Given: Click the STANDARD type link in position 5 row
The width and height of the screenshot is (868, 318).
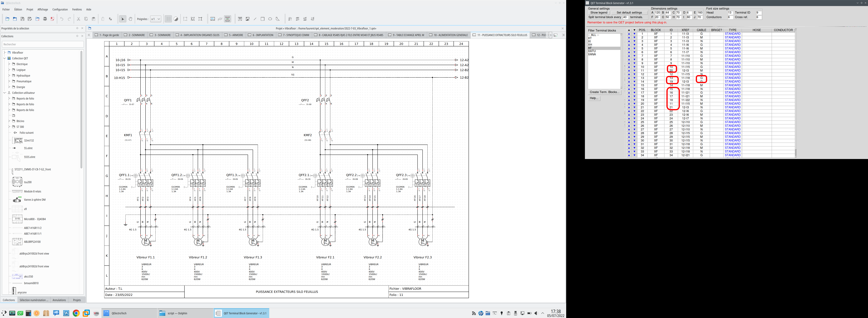Looking at the screenshot, I should tap(732, 48).
